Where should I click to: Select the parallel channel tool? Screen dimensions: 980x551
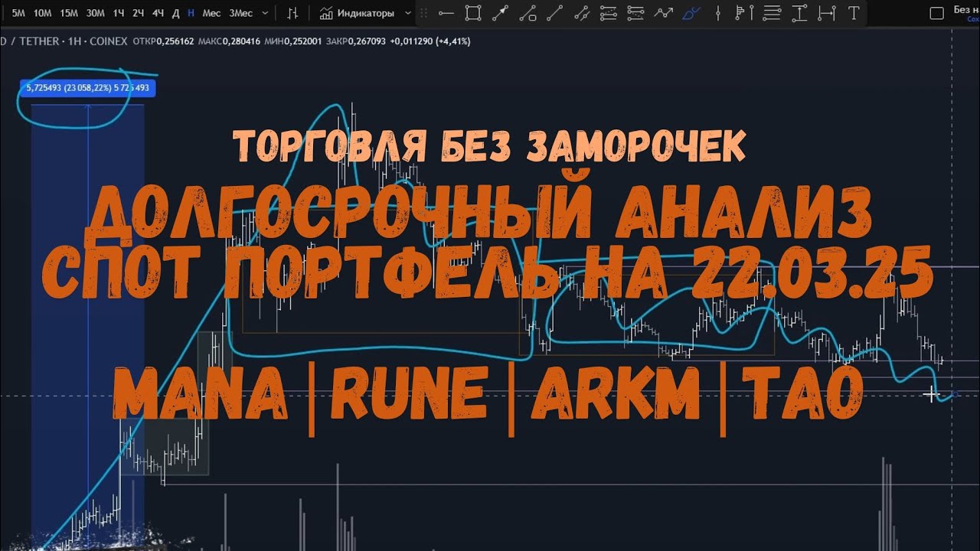(582, 13)
